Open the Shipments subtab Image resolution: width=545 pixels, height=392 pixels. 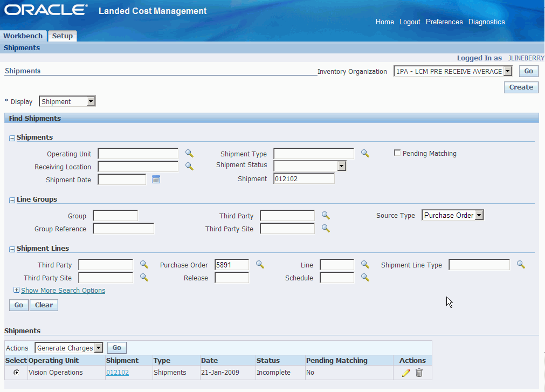tap(22, 47)
